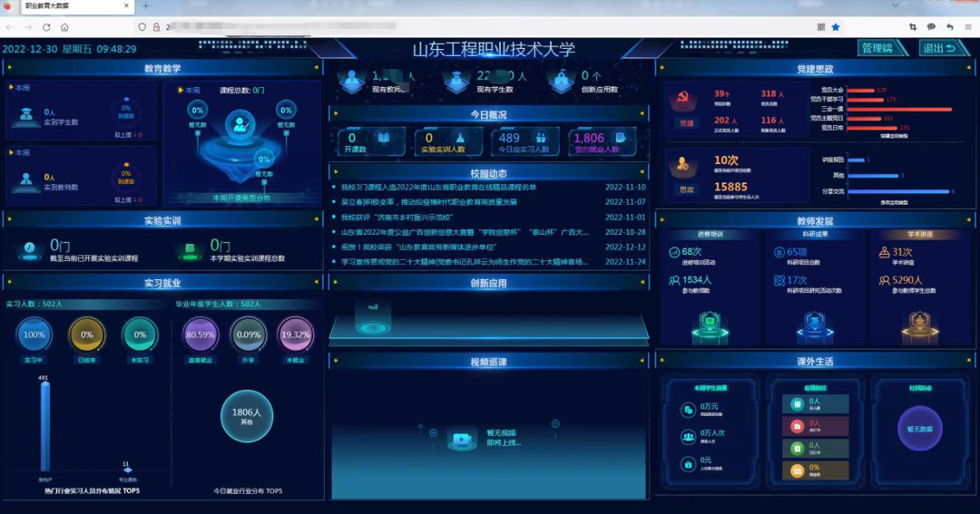Click the 开课数 card
Viewport: 980px width, 514px height.
[371, 141]
